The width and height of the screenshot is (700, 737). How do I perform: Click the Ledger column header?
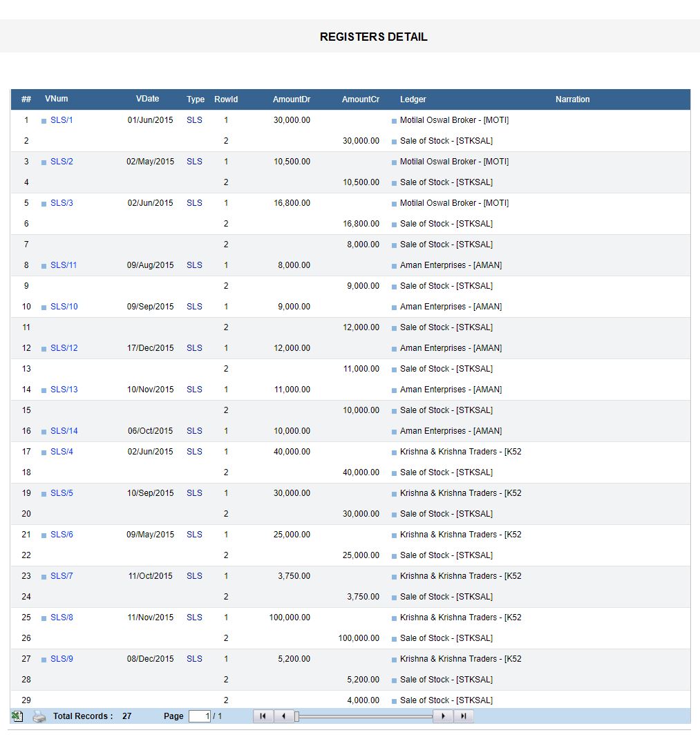click(413, 99)
